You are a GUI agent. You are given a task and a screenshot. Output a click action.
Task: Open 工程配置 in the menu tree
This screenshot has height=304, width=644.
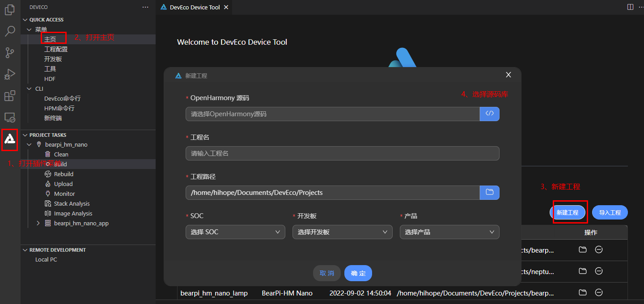pos(56,49)
